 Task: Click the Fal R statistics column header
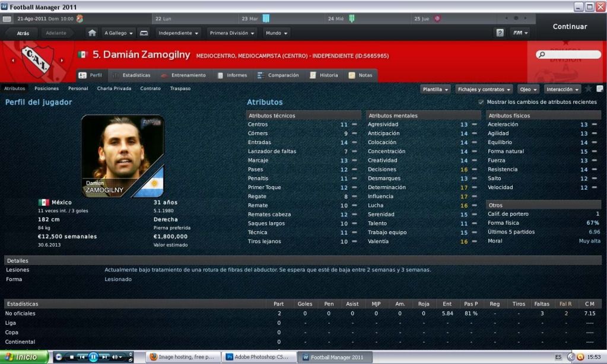[565, 304]
